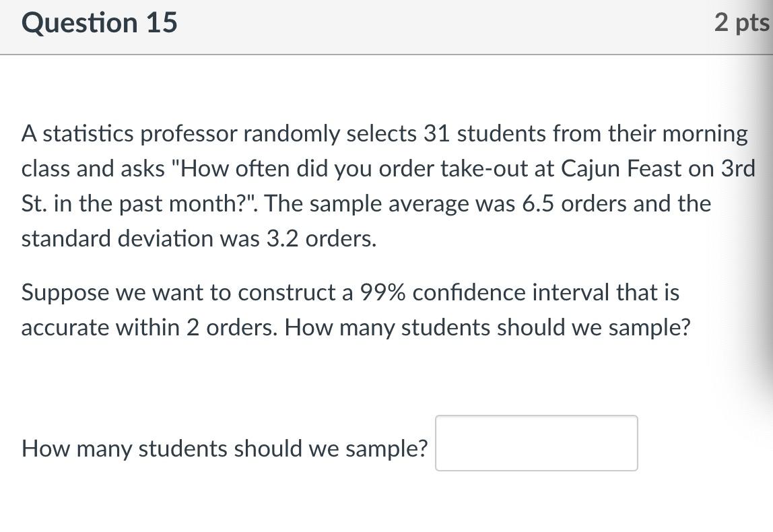Click the "6.5" sample average value

pos(538,203)
